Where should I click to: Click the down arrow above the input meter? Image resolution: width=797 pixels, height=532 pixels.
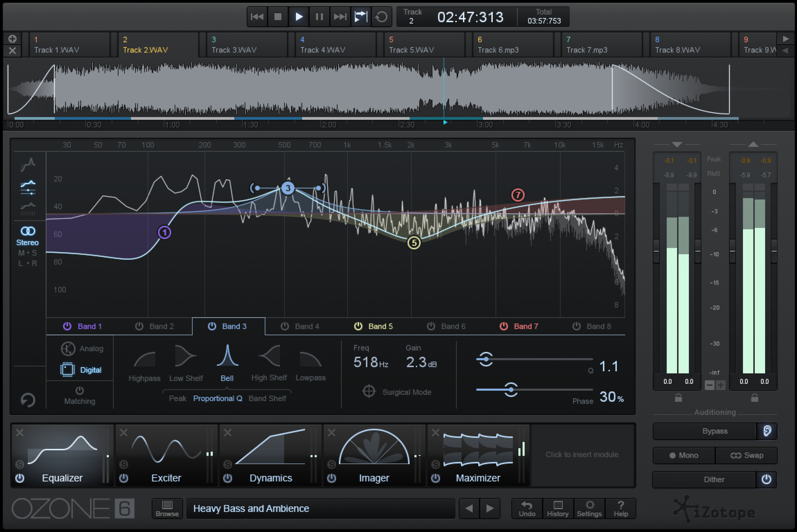677,144
